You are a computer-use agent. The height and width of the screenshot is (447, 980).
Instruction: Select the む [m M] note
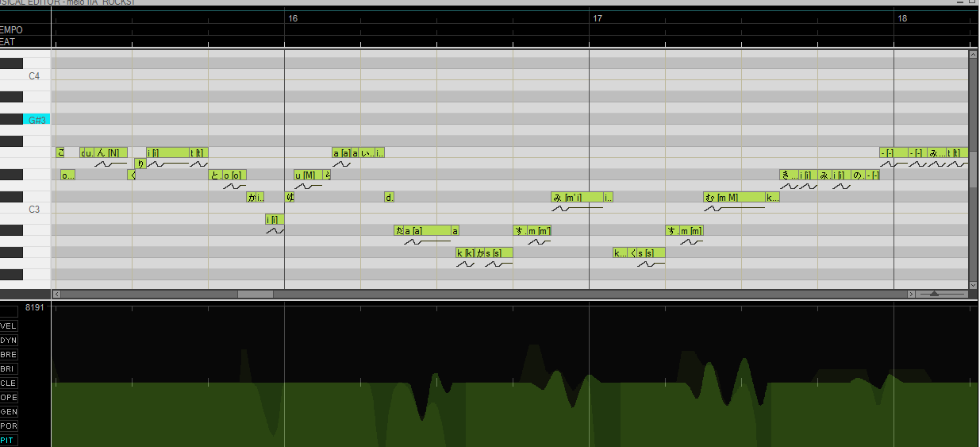click(734, 197)
